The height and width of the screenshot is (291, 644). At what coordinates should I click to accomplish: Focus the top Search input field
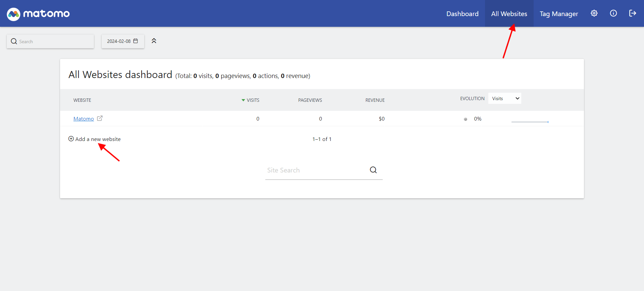(50, 41)
